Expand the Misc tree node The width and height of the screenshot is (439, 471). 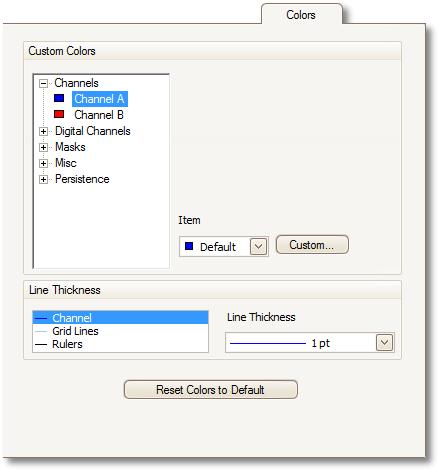[x=43, y=163]
